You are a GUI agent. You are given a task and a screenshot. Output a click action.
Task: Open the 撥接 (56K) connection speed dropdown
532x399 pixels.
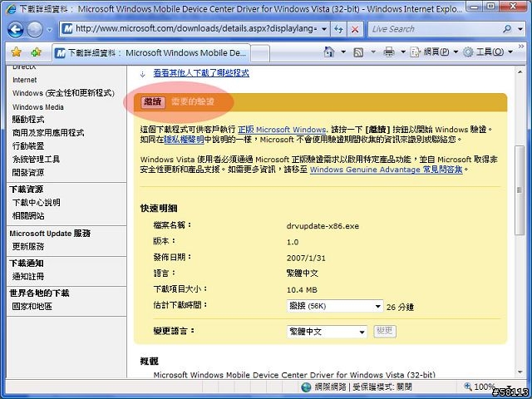[x=335, y=306]
